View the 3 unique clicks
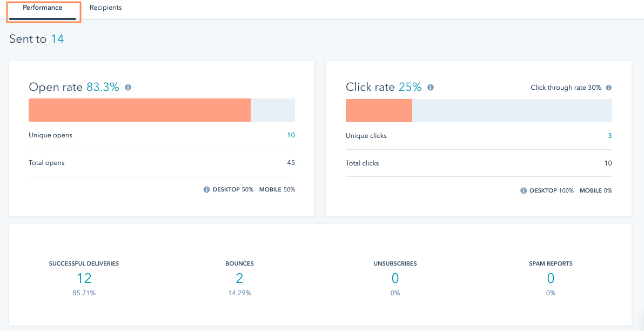Screen dimensions: 644x331 click(610, 136)
